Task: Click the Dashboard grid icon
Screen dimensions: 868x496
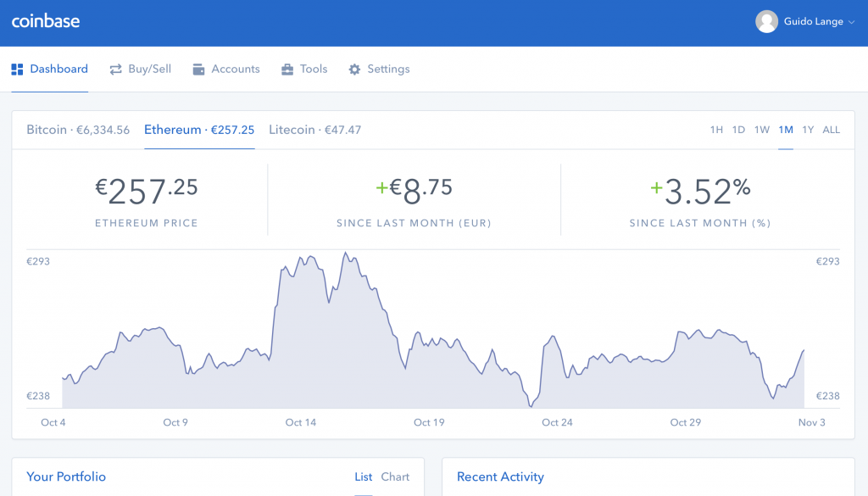Action: coord(17,70)
